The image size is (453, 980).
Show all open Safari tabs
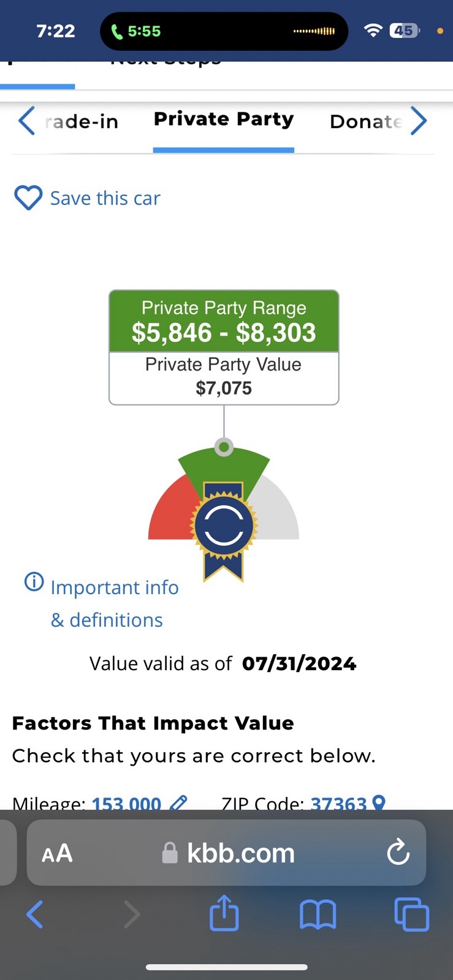coord(411,914)
